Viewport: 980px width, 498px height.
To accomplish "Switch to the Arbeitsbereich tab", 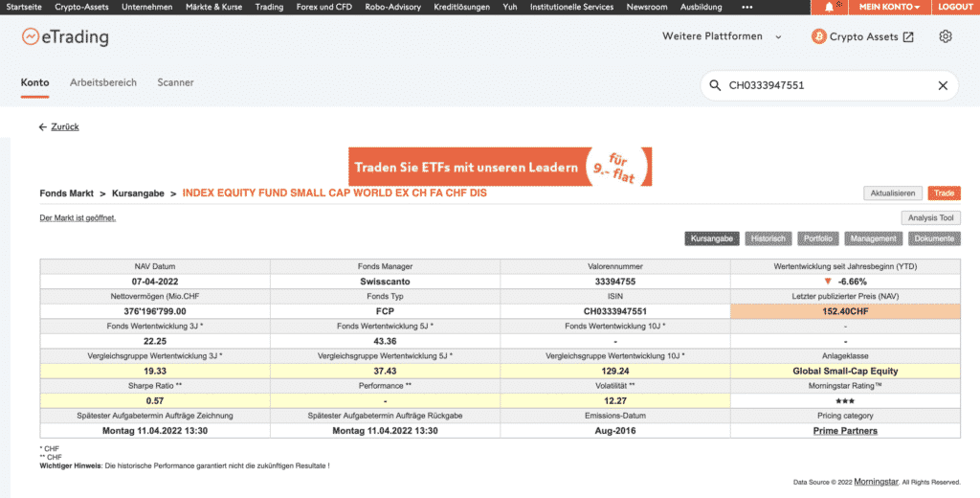I will 103,83.
